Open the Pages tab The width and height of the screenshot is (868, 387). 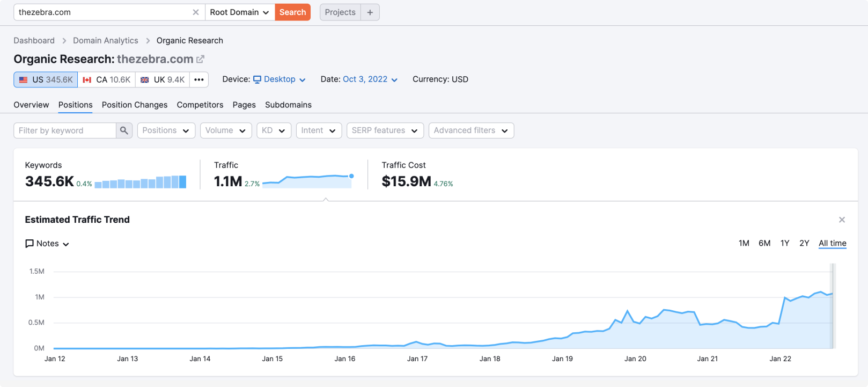tap(244, 105)
